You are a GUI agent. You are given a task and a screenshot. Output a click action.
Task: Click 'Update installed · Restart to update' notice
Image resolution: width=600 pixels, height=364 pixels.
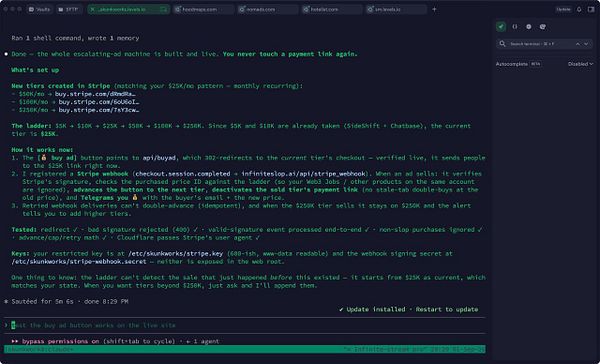(409, 309)
